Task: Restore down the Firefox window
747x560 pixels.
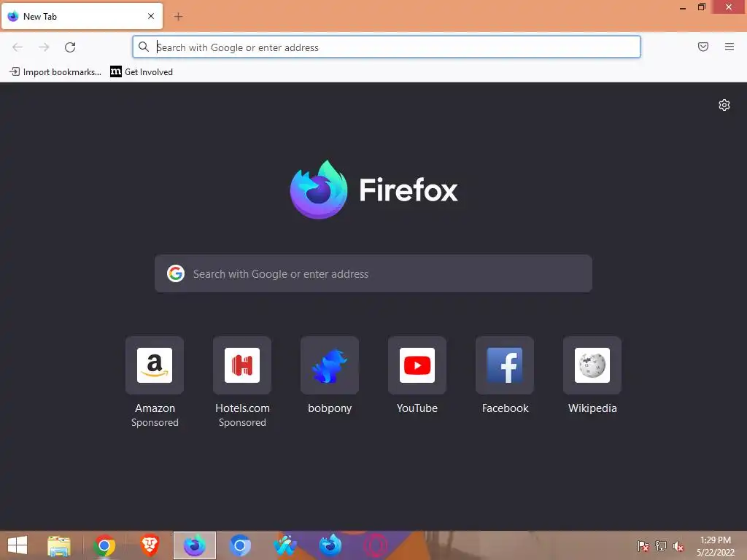Action: coord(701,7)
